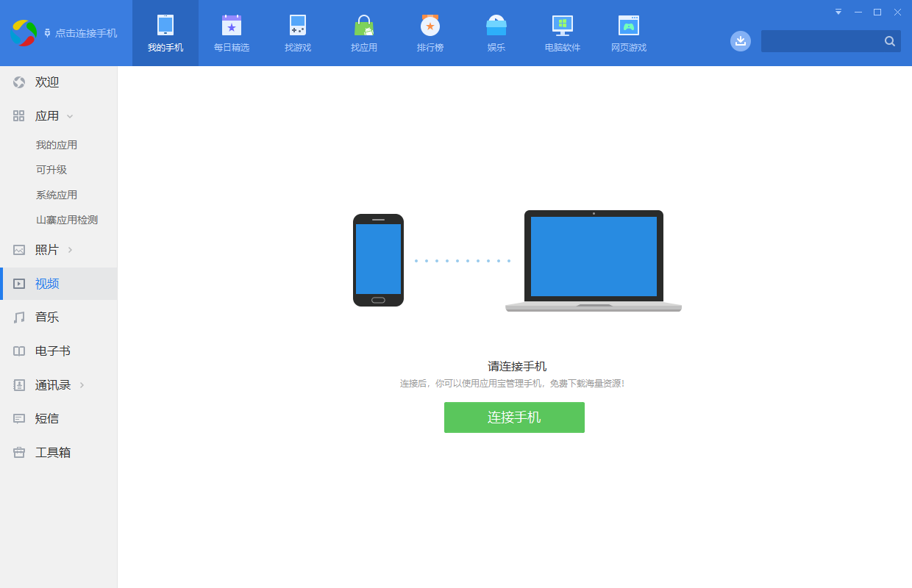Switch to the 娱乐 tab
Image resolution: width=912 pixels, height=588 pixels.
[x=496, y=33]
